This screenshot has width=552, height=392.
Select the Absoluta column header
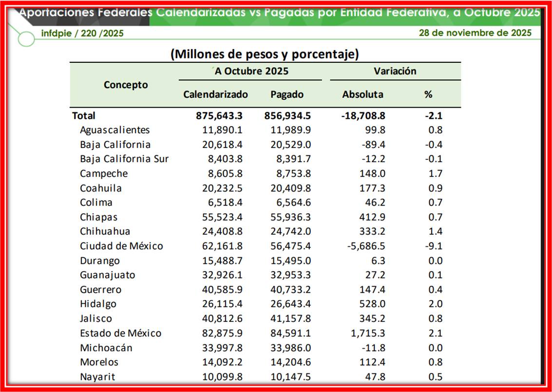tap(362, 94)
